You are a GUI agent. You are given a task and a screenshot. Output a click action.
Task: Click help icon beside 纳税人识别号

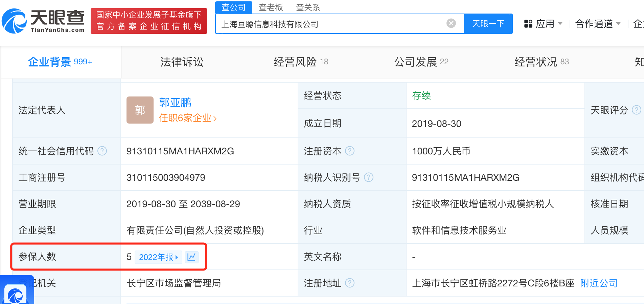(368, 177)
